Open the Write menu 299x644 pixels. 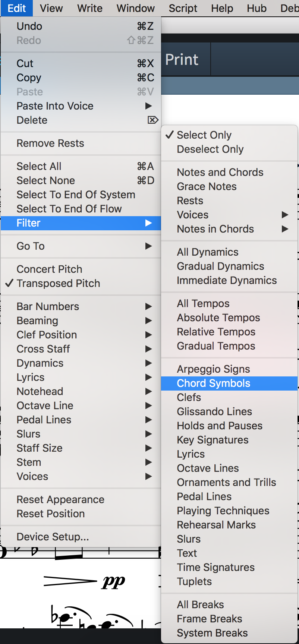click(90, 8)
